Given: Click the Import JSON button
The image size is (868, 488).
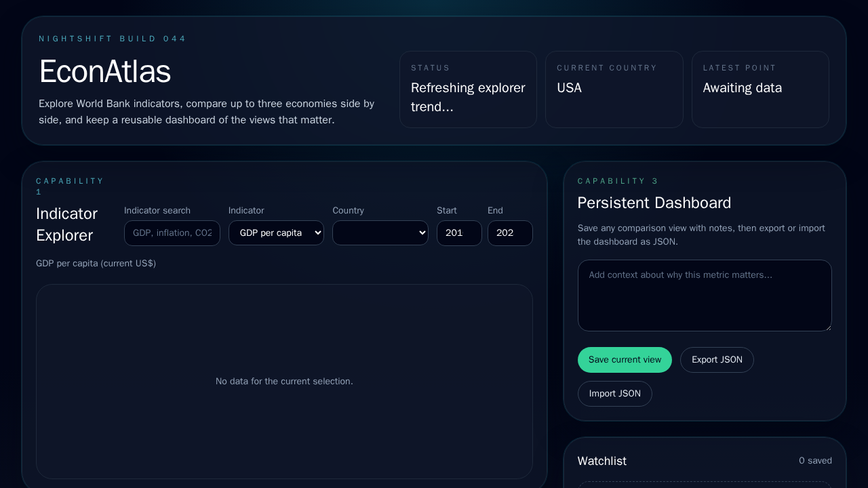Looking at the screenshot, I should click(614, 393).
